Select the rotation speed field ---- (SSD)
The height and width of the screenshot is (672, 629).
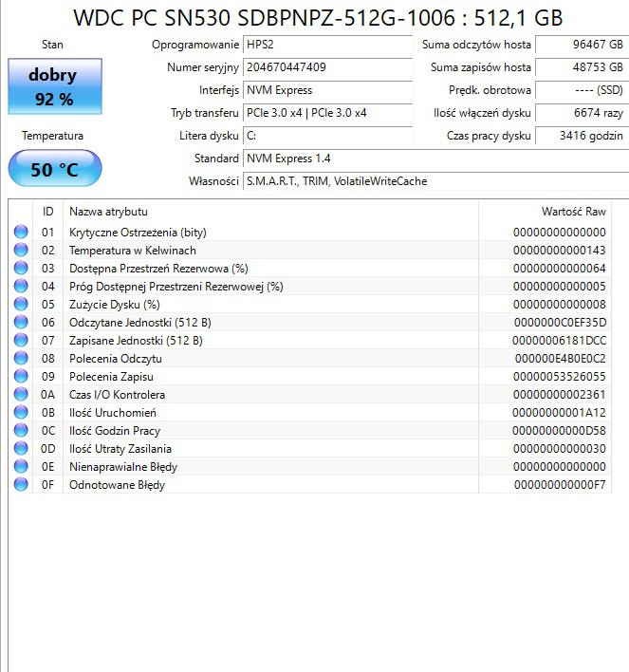click(x=583, y=90)
